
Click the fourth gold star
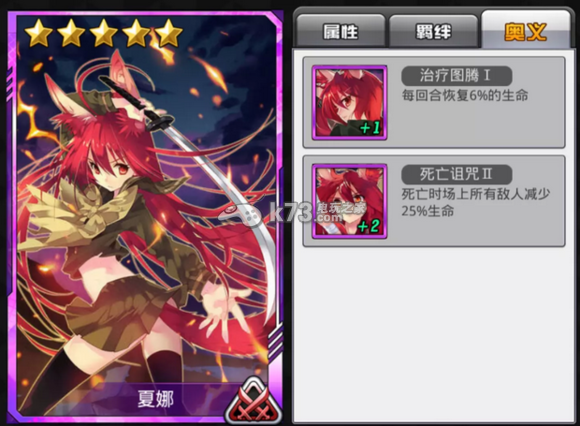[136, 33]
